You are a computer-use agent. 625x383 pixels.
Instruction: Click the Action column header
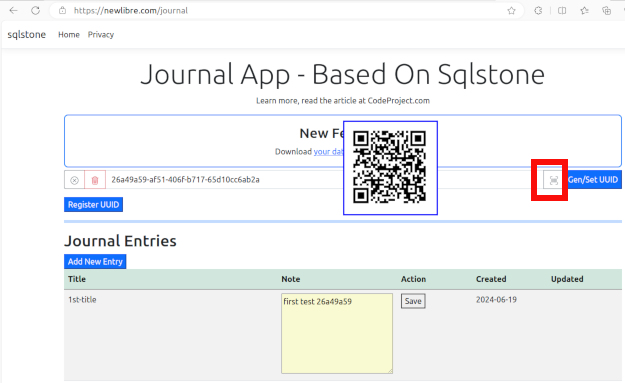coord(413,279)
